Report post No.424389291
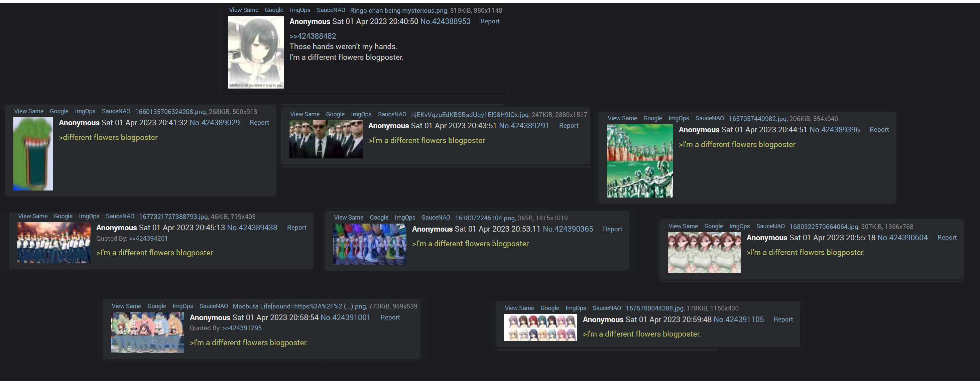Viewport: 980px width, 381px height. pos(568,125)
